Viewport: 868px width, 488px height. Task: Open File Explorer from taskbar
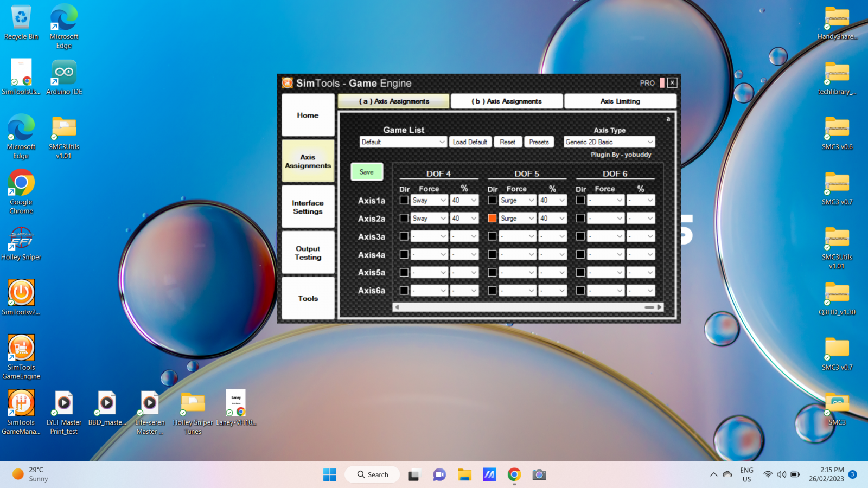(x=464, y=474)
